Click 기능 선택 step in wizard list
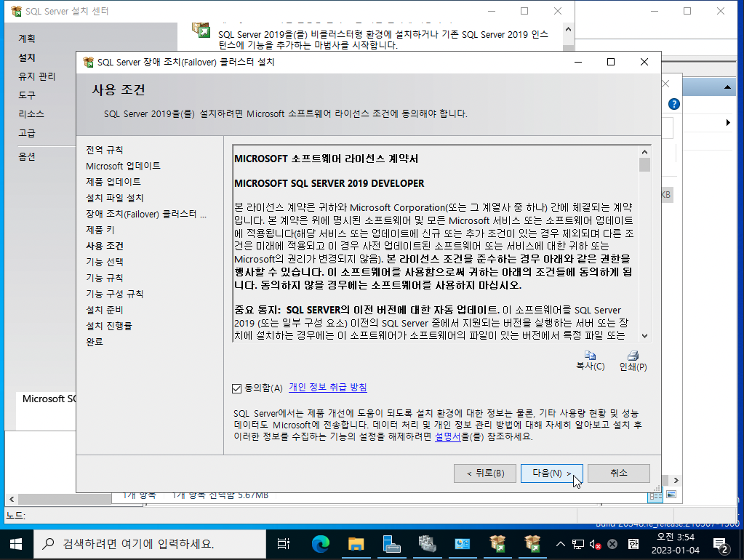744x560 pixels. [105, 262]
